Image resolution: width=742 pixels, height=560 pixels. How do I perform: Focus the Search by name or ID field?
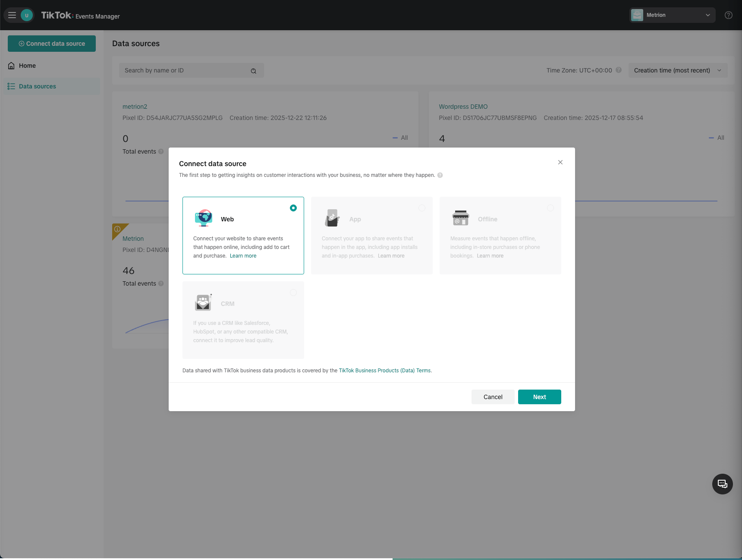(x=192, y=70)
